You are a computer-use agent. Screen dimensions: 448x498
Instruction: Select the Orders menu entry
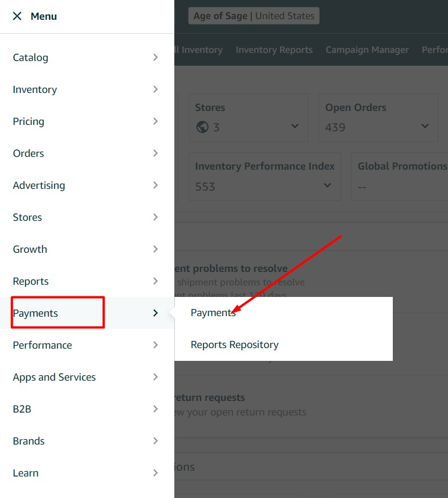[x=28, y=153]
